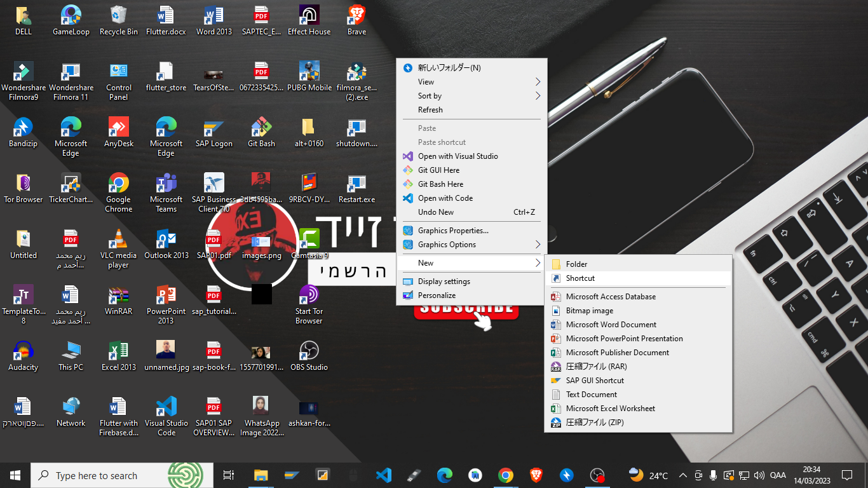This screenshot has width=868, height=488.
Task: Select the PowerPoint 2013 desktop shortcut
Action: click(x=166, y=304)
